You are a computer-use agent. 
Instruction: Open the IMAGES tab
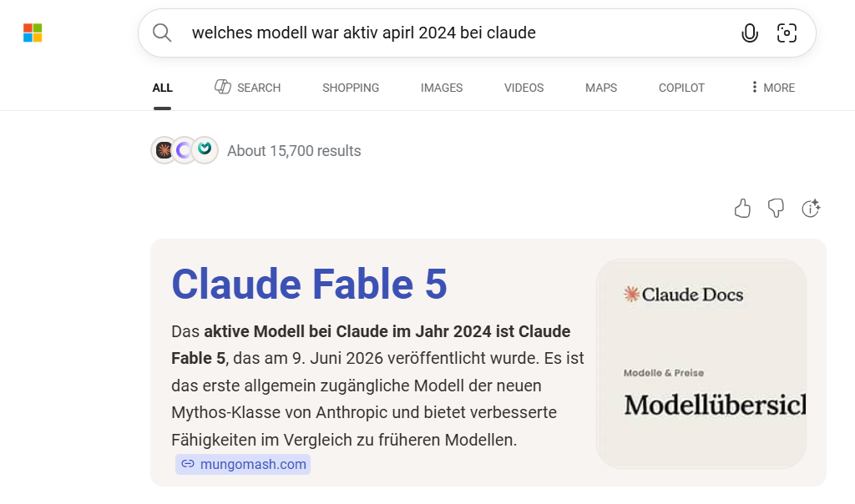pyautogui.click(x=442, y=88)
